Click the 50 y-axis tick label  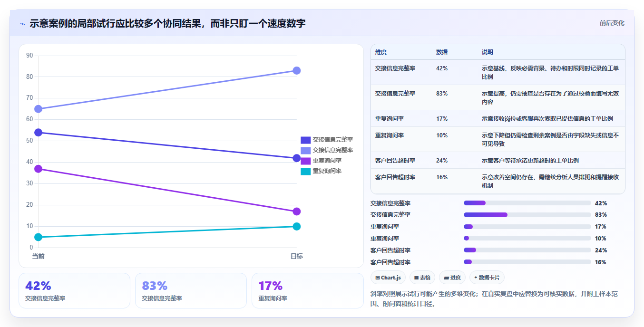click(29, 141)
